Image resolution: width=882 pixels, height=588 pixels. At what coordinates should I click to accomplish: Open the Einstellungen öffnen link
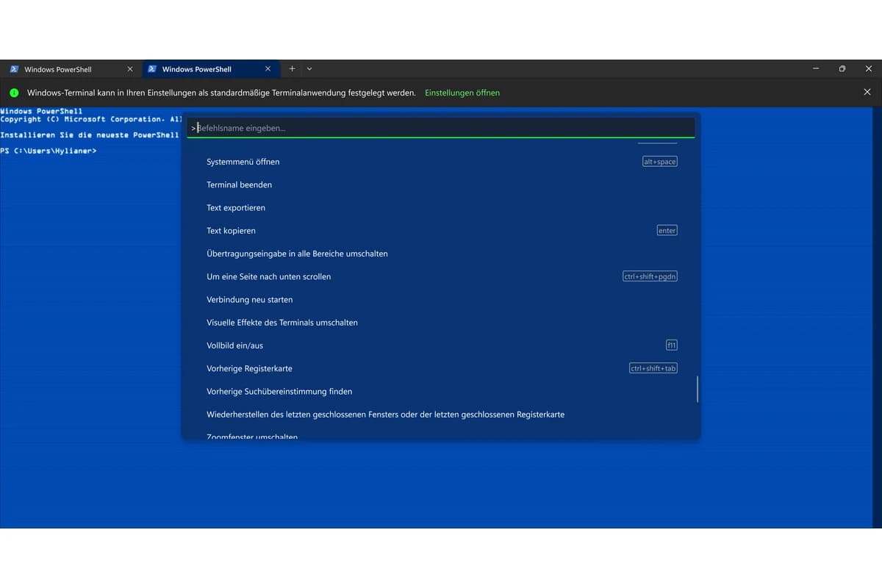pyautogui.click(x=462, y=93)
